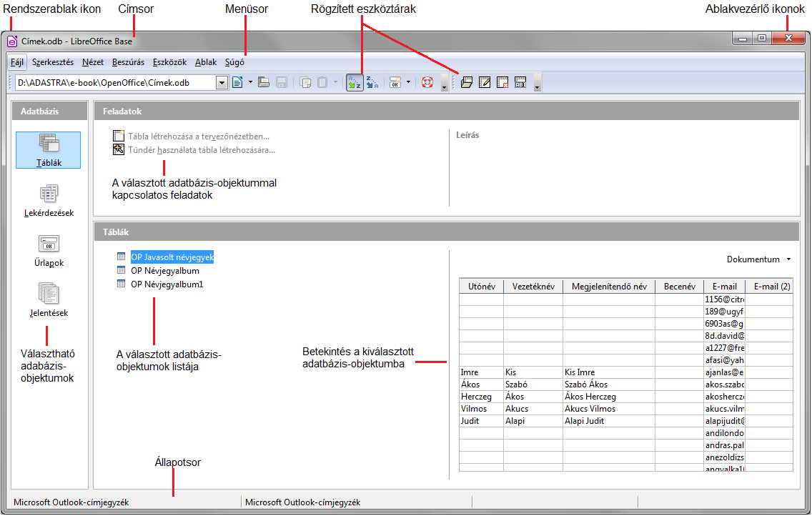Screen dimensions: 812x516
Task: Click the Feladatok panel header
Action: 447,111
